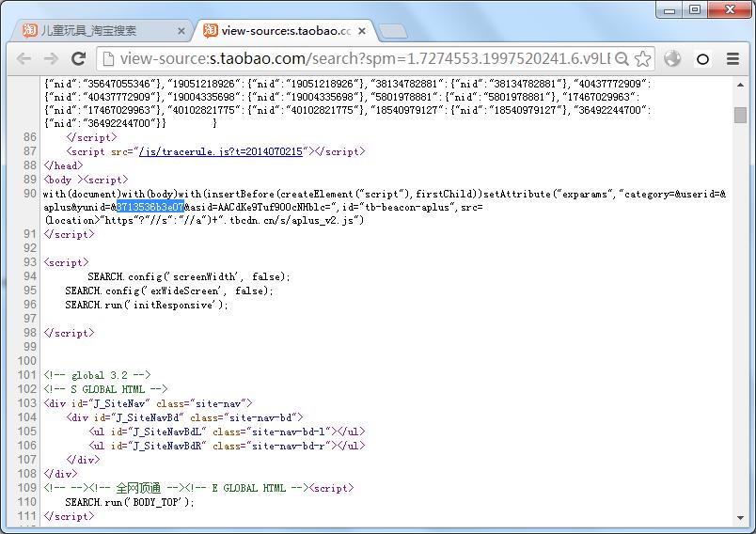Image resolution: width=756 pixels, height=534 pixels.
Task: Click the vertical scrollbar thumb
Action: pyautogui.click(x=740, y=116)
